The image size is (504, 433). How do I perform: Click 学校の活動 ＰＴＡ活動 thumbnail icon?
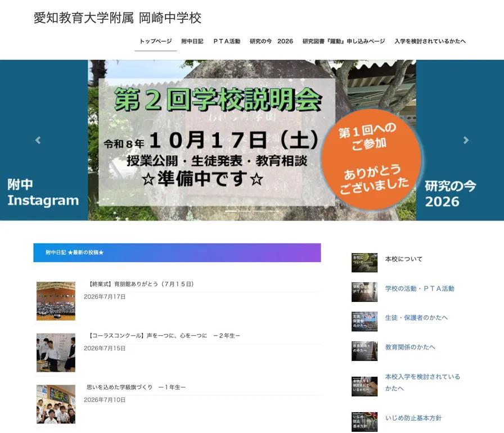click(x=364, y=292)
